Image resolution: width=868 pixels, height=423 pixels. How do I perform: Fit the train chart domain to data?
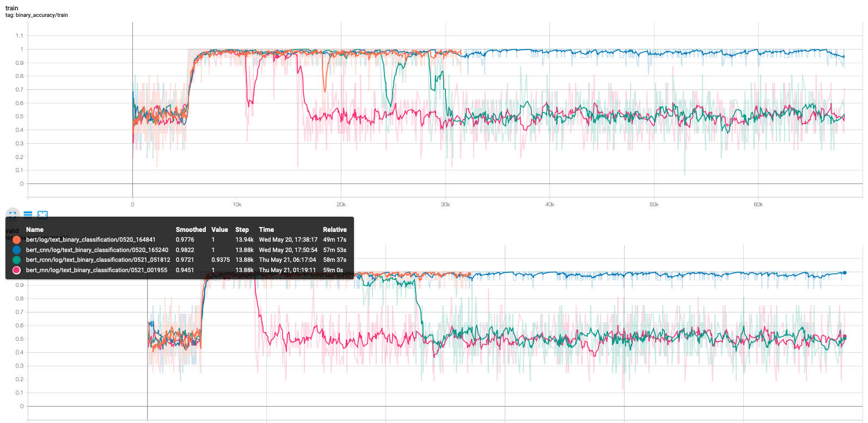point(42,214)
